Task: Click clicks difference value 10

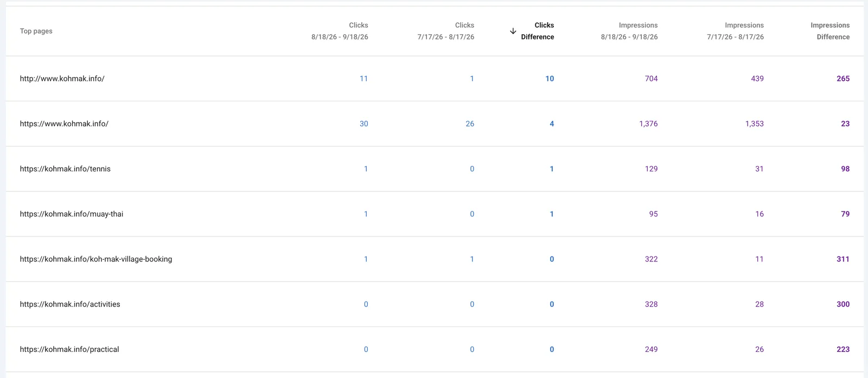Action: (550, 79)
